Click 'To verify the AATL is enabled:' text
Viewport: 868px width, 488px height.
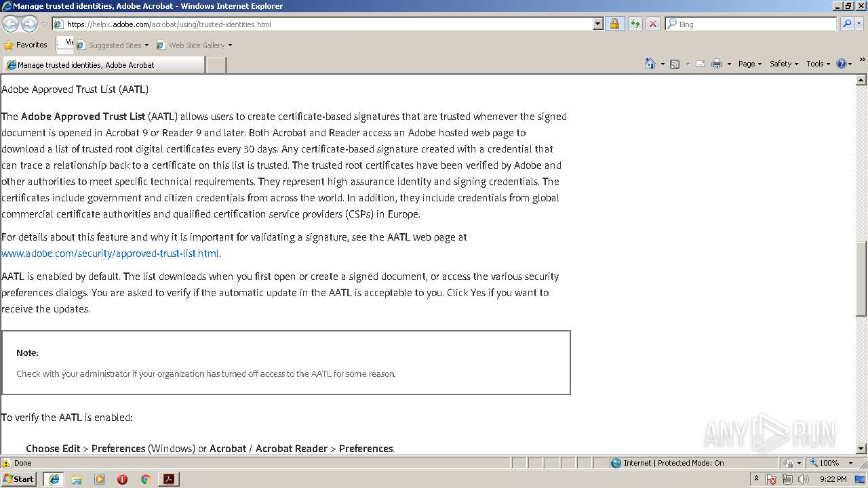point(67,418)
